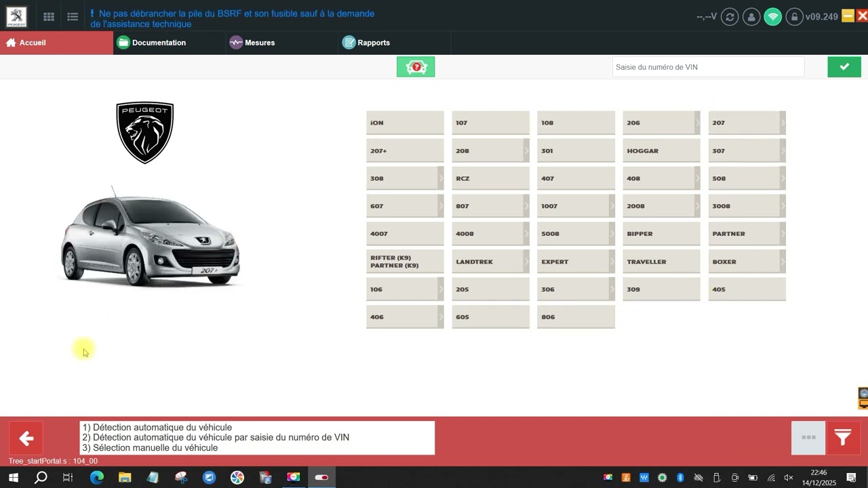Select the RCZ vehicle model
The height and width of the screenshot is (488, 868).
point(490,178)
